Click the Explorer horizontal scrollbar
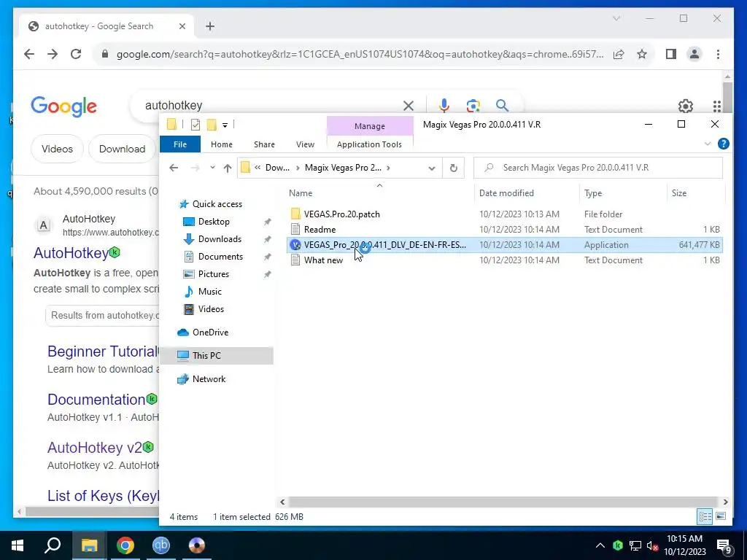This screenshot has height=560, width=747. coord(503,502)
